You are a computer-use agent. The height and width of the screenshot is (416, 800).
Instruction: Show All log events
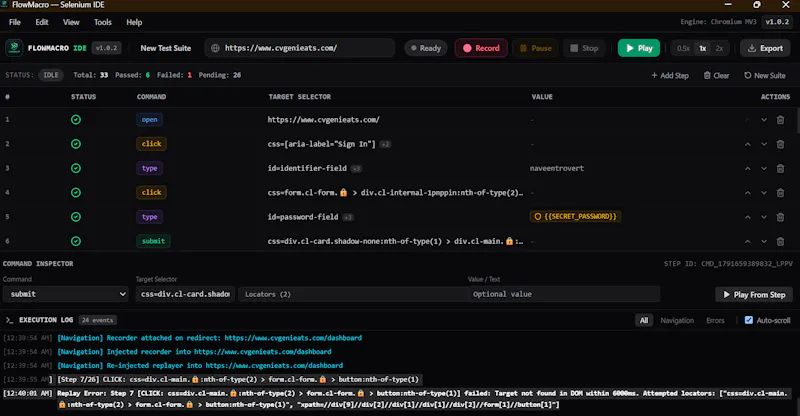point(644,320)
